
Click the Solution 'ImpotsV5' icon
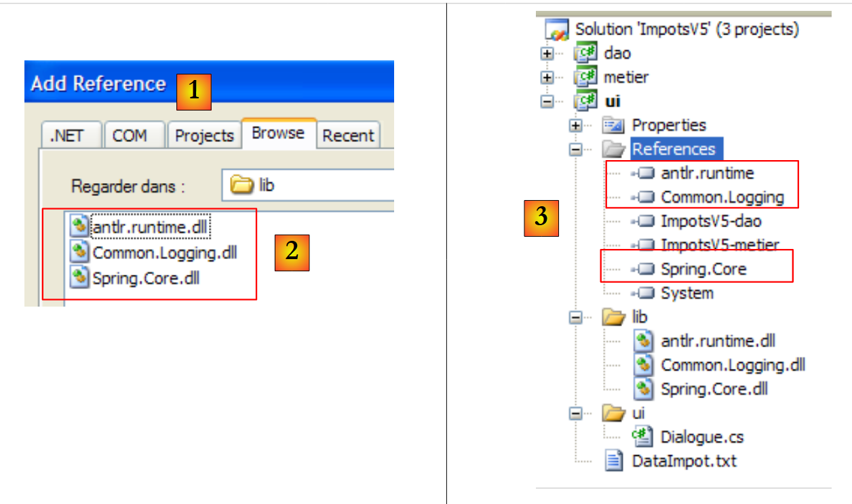click(x=556, y=30)
